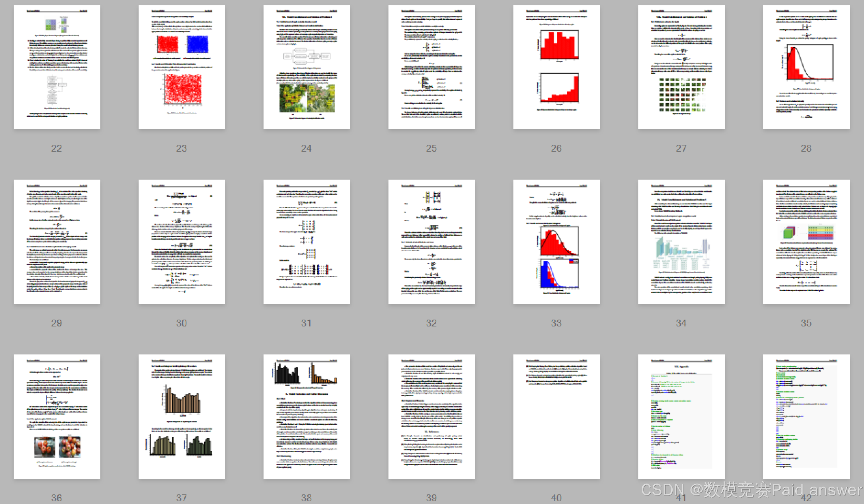
Task: Click page 30 thumbnail with formulas
Action: 182,242
